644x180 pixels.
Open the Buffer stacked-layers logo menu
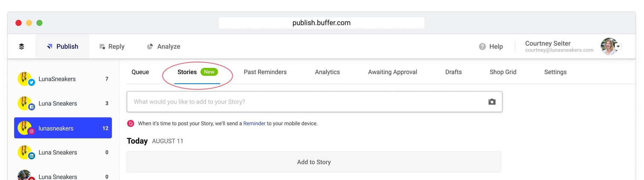coord(22,46)
